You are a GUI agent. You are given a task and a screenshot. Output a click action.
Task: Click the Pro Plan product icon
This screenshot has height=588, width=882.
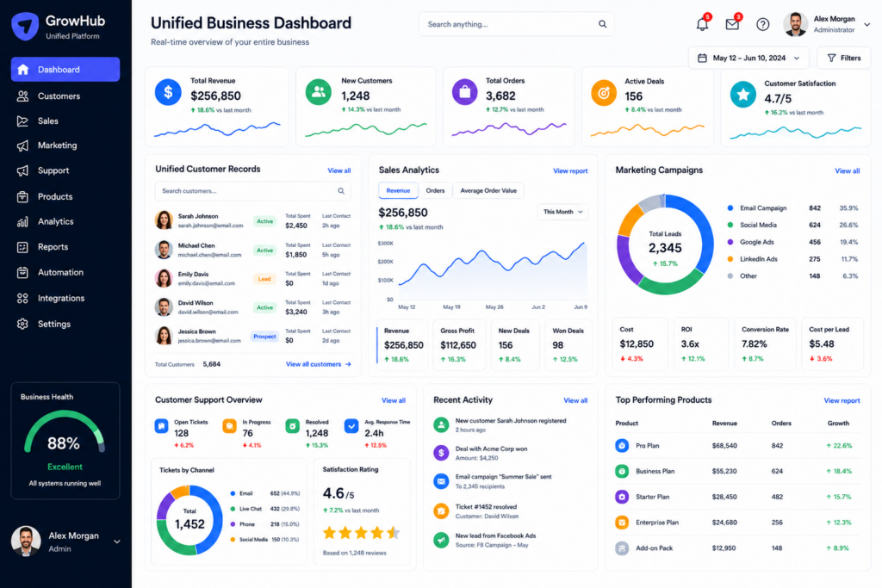622,446
